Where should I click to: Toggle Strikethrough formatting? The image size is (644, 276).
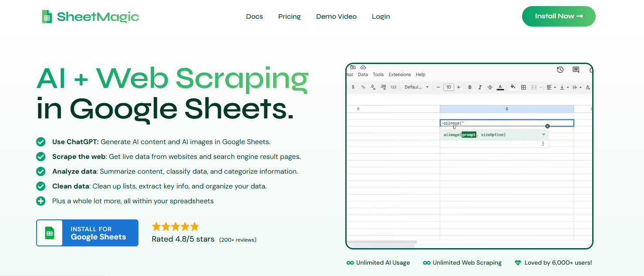(490, 87)
